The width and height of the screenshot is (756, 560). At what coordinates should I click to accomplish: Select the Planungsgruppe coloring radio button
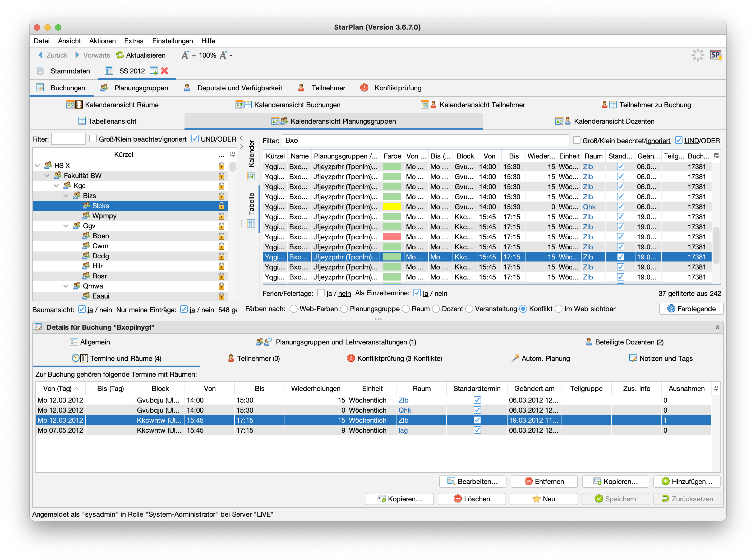tap(344, 309)
